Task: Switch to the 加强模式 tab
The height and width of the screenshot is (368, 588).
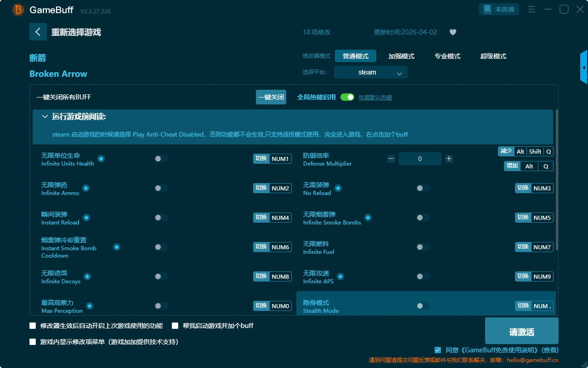Action: 401,56
